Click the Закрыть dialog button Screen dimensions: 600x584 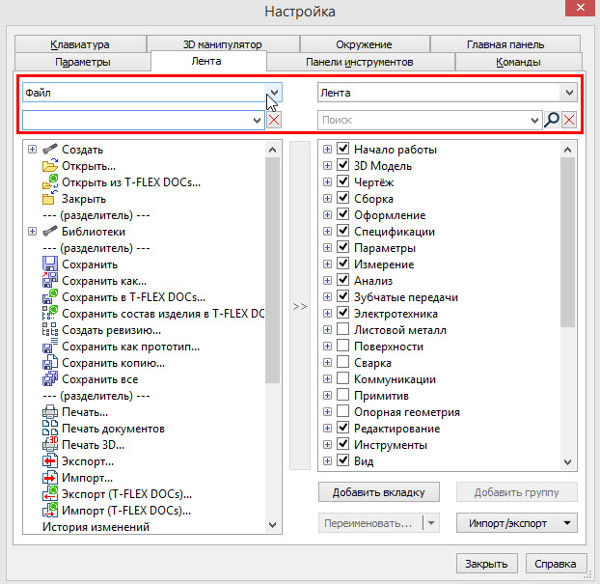(x=486, y=564)
